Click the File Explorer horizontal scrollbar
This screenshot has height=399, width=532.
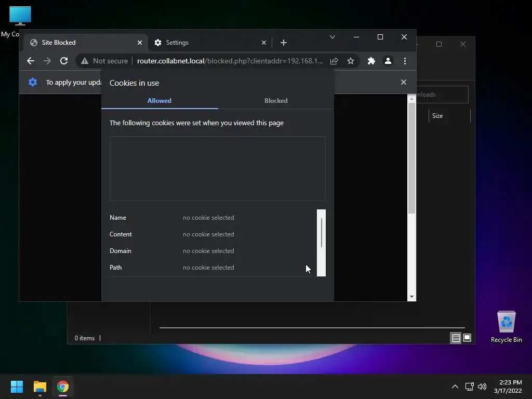click(312, 328)
